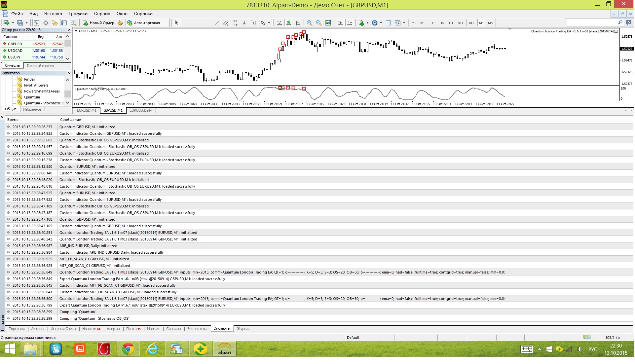Select the H1 timeframe
Viewport: 635px width, 364px height.
[x=432, y=23]
